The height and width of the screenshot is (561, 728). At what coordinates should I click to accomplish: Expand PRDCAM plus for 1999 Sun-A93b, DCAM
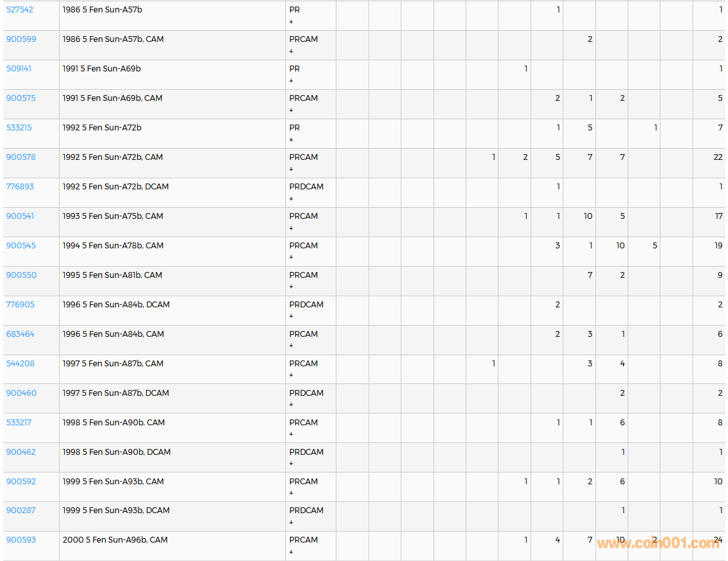[x=291, y=522]
